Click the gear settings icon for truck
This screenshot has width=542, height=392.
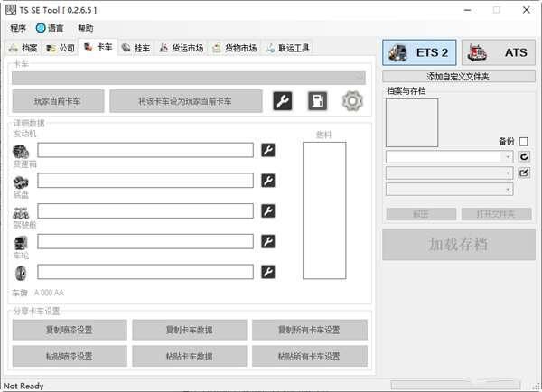(x=351, y=101)
